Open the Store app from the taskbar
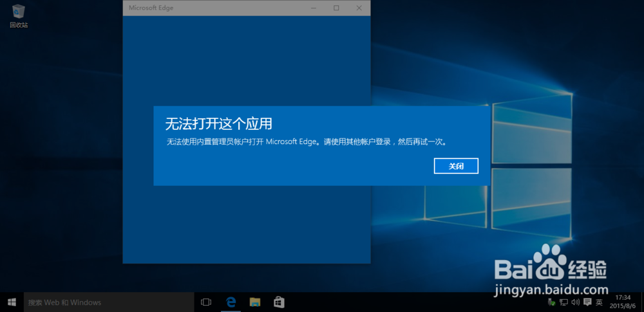 click(279, 302)
